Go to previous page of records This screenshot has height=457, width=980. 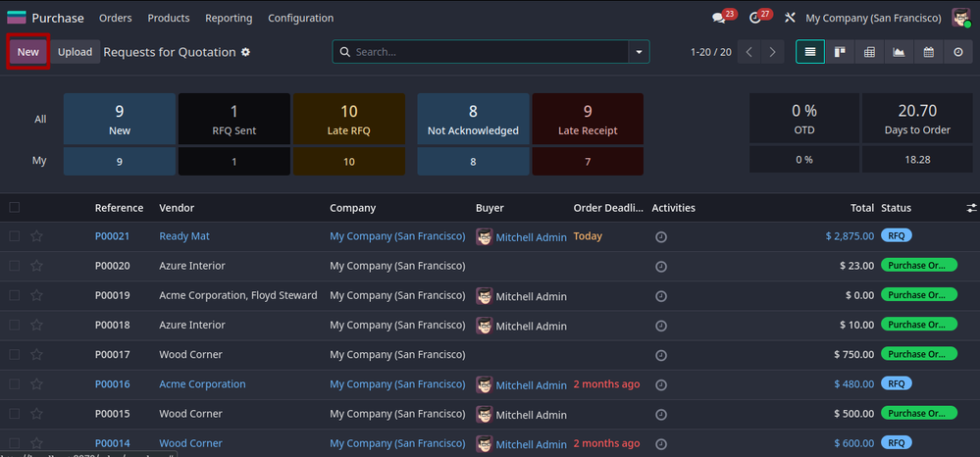pos(748,52)
